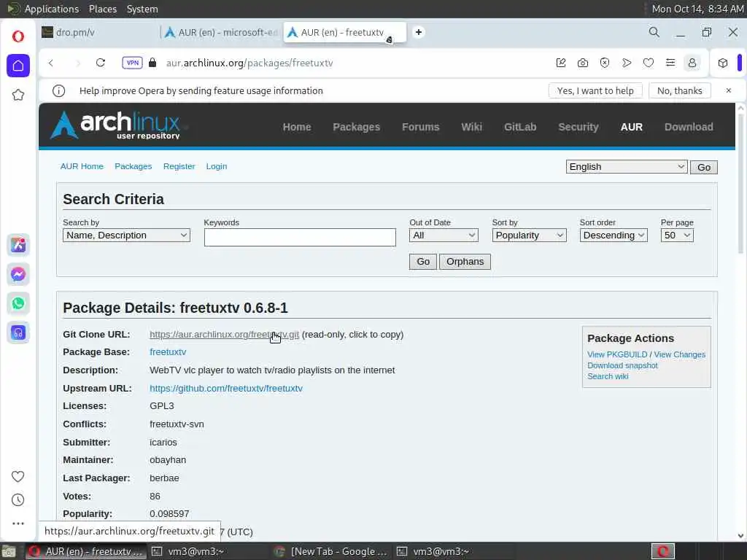The image size is (747, 560).
Task: Open Search wiki link
Action: click(x=608, y=376)
